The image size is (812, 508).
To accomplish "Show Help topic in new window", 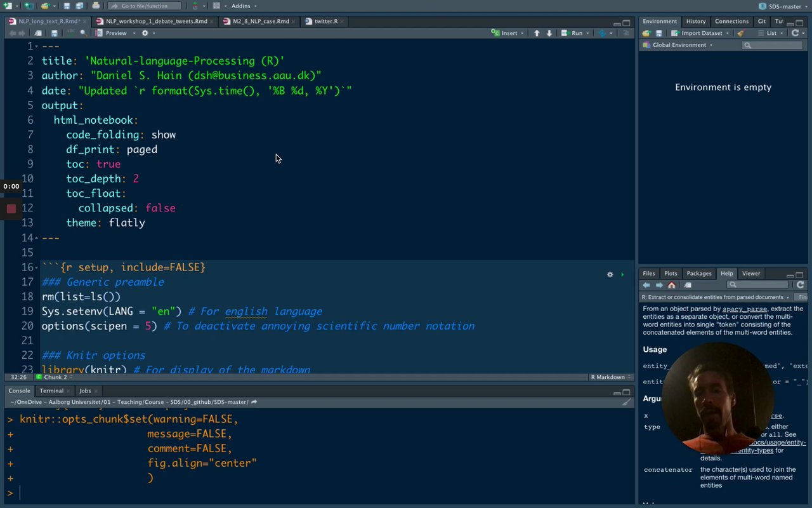I will [x=688, y=285].
